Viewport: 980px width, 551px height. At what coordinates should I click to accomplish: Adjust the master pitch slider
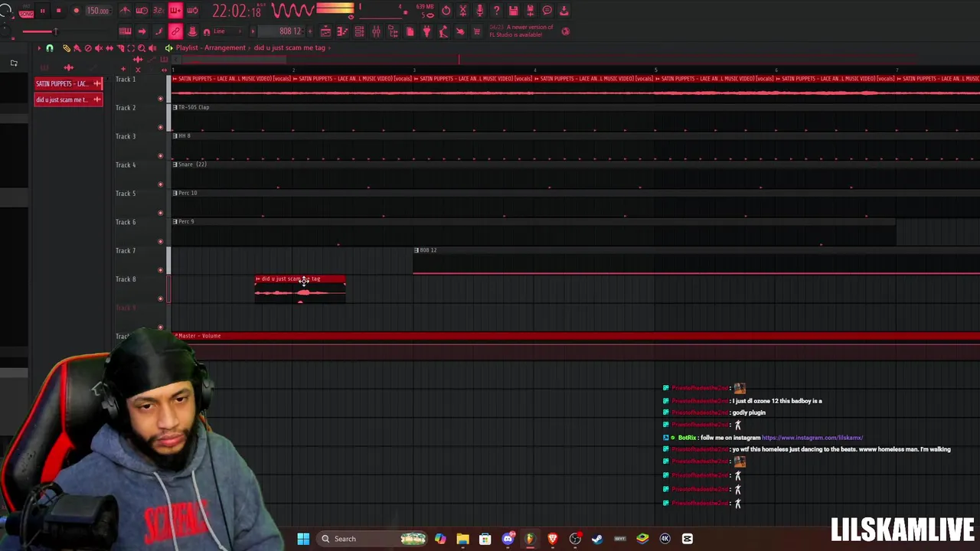[x=5, y=32]
